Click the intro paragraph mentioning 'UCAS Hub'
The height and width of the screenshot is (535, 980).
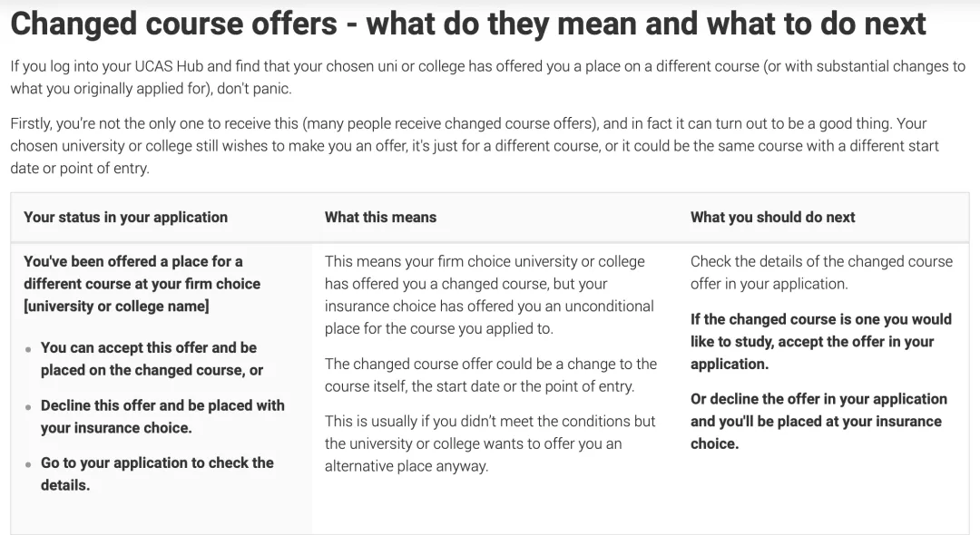coord(487,77)
